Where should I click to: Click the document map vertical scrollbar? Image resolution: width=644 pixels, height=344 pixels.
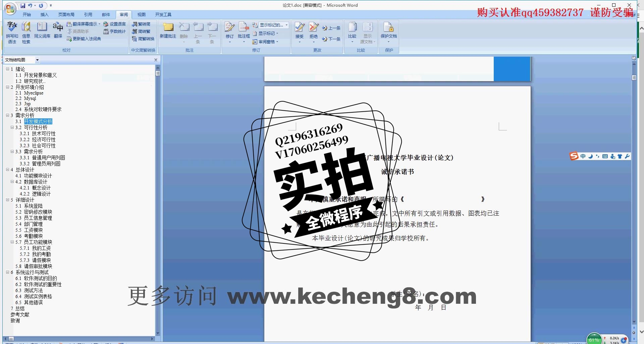click(x=158, y=201)
